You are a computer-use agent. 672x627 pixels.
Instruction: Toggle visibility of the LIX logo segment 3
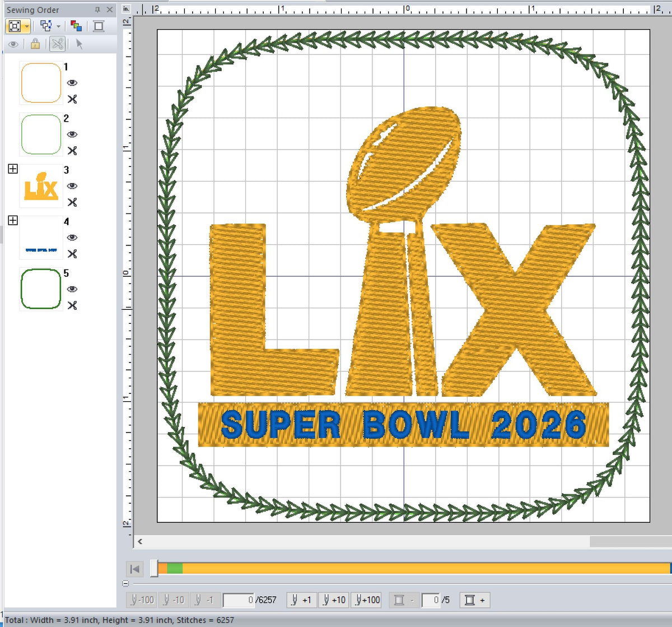click(73, 186)
